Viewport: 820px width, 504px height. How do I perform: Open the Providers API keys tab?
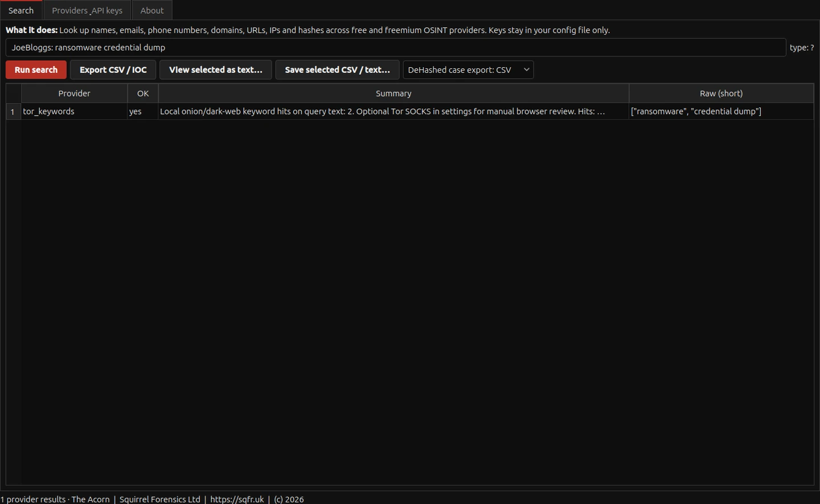87,10
